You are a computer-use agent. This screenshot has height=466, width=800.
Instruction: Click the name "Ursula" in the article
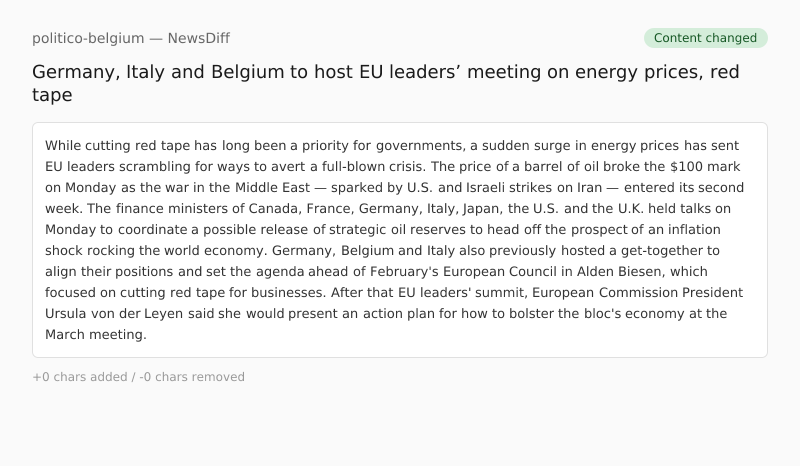(x=69, y=313)
